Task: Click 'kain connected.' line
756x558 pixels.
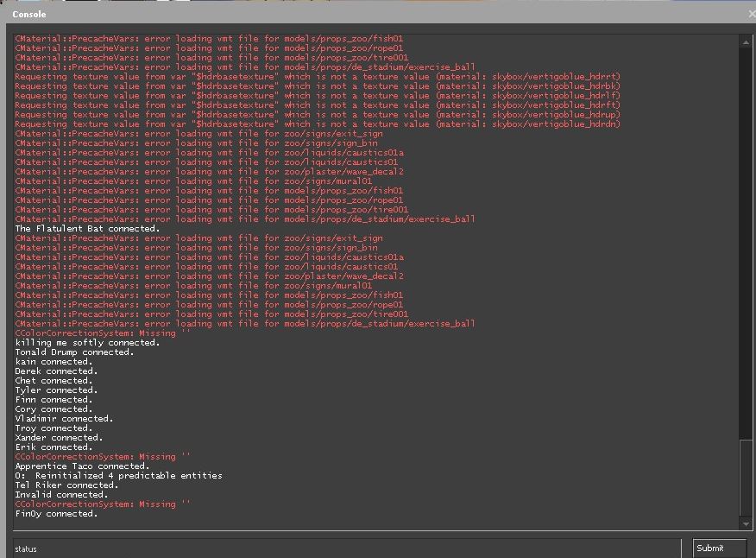Action: pos(54,362)
